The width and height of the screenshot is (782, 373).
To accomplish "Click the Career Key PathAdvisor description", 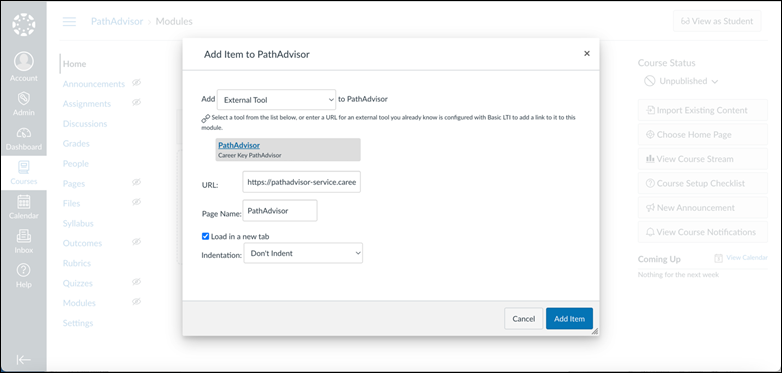I will pyautogui.click(x=250, y=155).
